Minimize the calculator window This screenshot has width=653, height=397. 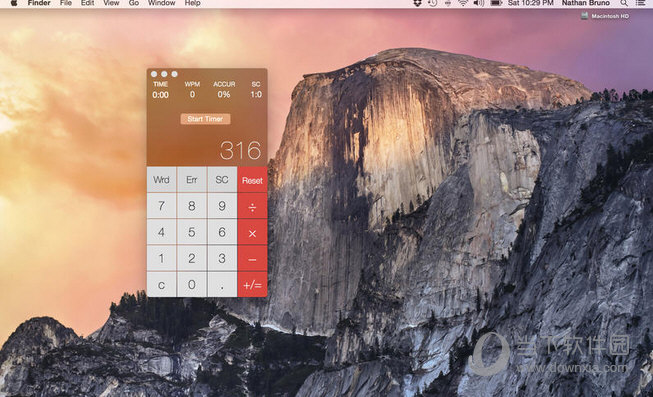[164, 74]
